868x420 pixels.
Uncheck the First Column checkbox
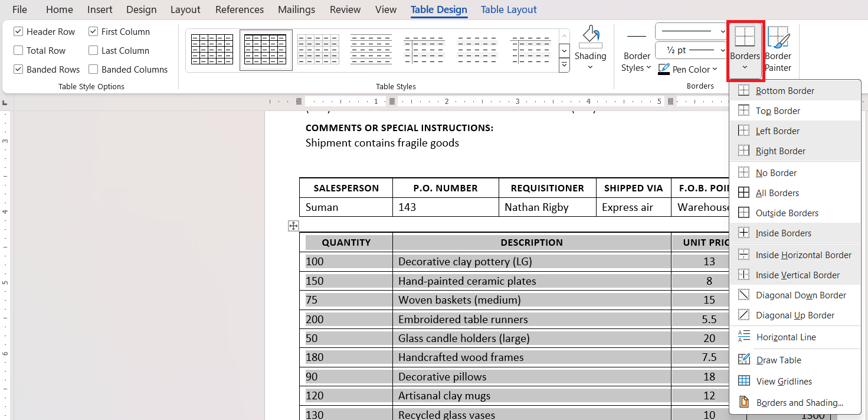point(93,31)
